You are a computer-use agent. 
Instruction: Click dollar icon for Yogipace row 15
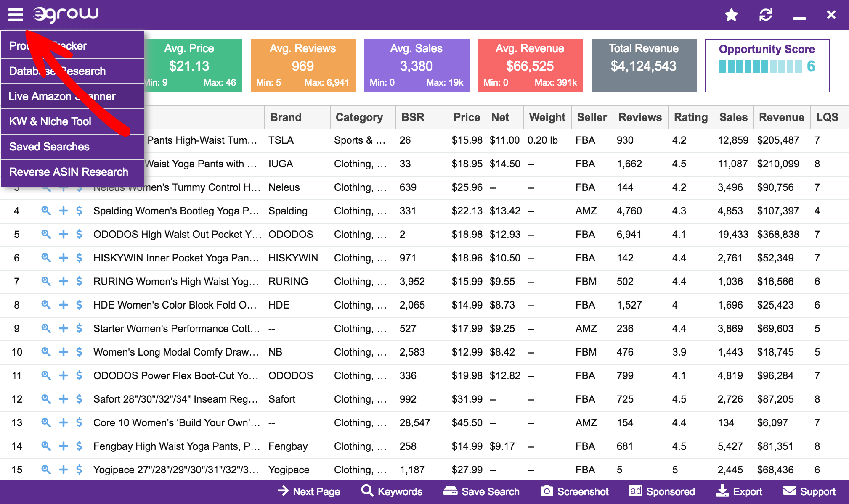coord(79,470)
